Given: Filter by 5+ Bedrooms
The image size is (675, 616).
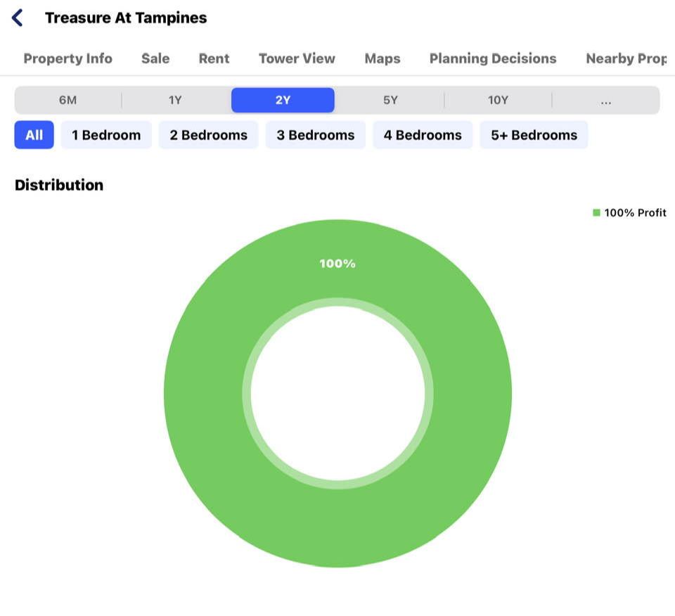Looking at the screenshot, I should (534, 135).
